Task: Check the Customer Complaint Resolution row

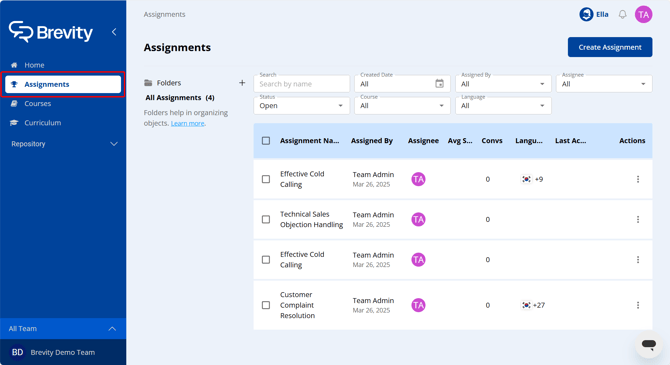Action: point(266,305)
